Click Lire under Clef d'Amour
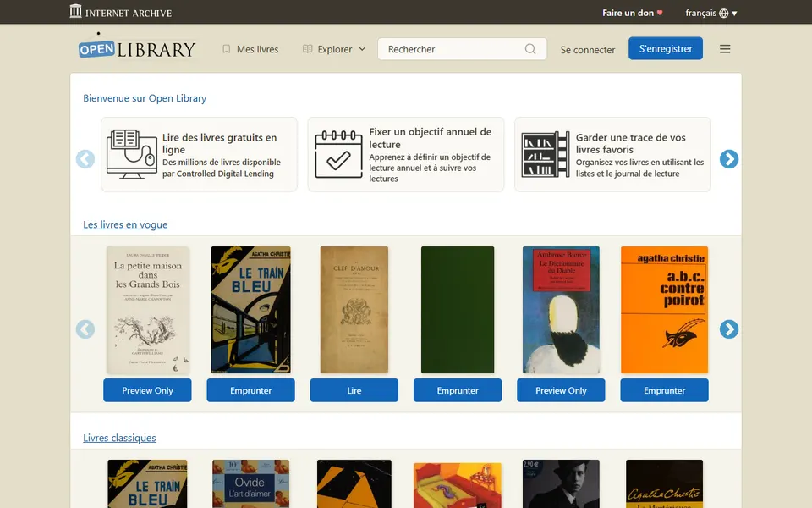 (354, 390)
